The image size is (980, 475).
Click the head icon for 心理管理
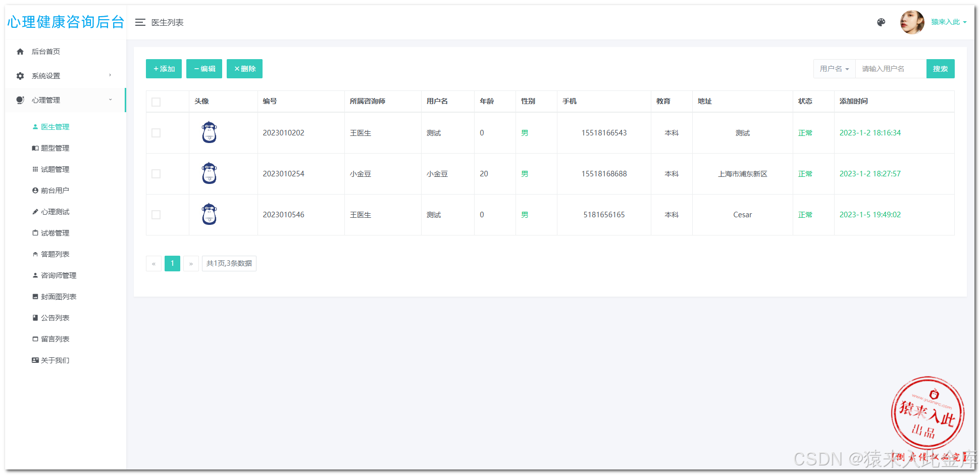[x=20, y=100]
